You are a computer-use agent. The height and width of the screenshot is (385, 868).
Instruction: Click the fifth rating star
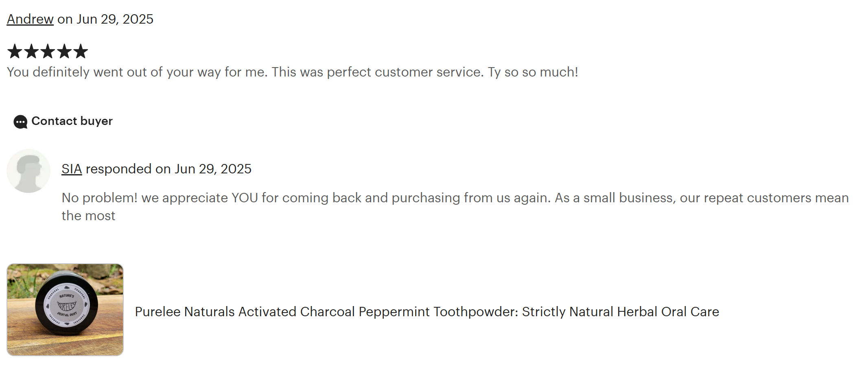coord(81,51)
